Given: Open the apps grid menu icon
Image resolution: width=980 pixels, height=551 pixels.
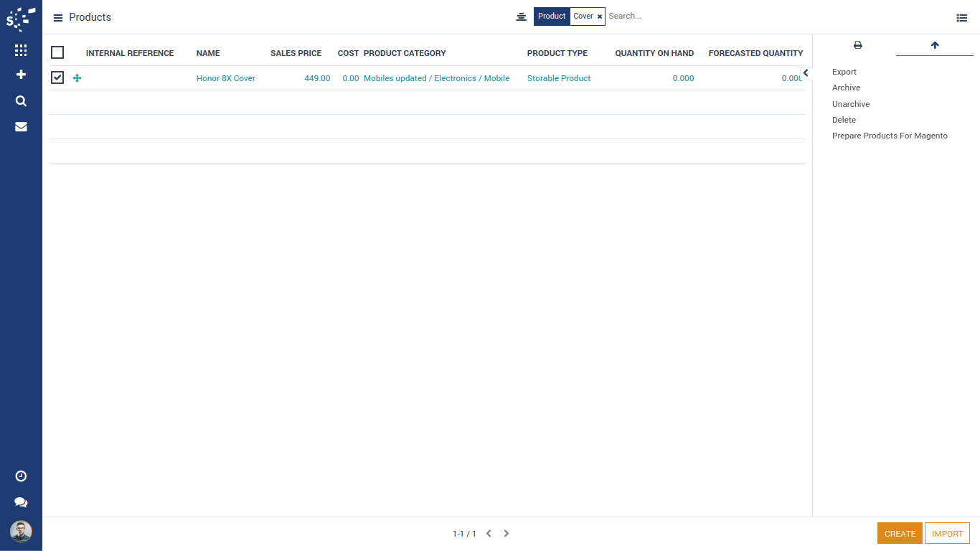Looking at the screenshot, I should 21,50.
